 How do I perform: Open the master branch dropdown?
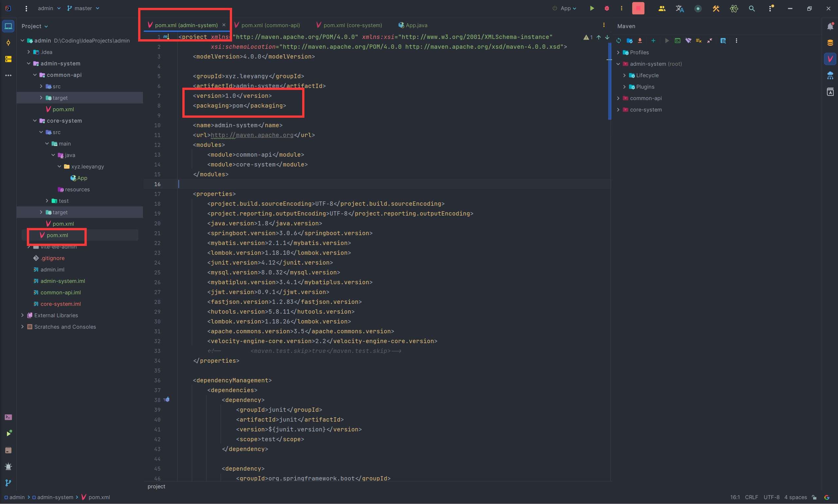[x=83, y=8]
